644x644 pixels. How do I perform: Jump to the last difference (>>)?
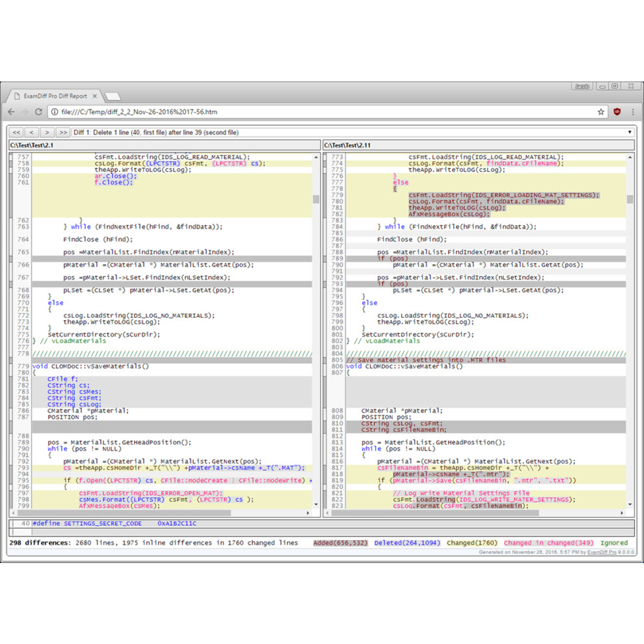tap(63, 132)
